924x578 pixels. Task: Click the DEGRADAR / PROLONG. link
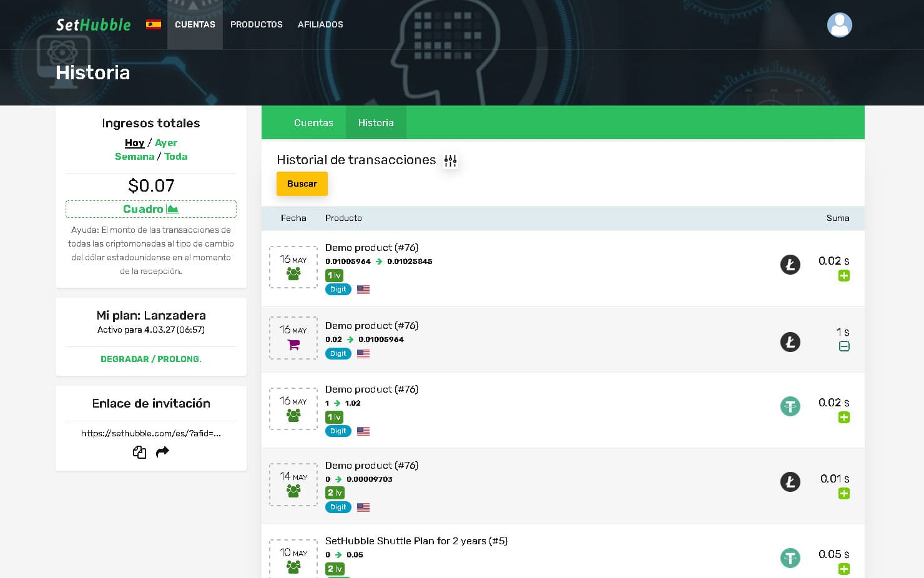151,359
